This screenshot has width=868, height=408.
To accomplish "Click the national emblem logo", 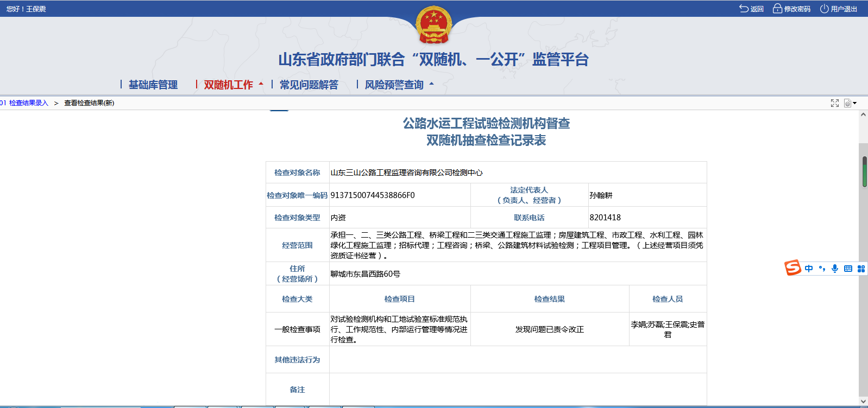I will 433,25.
